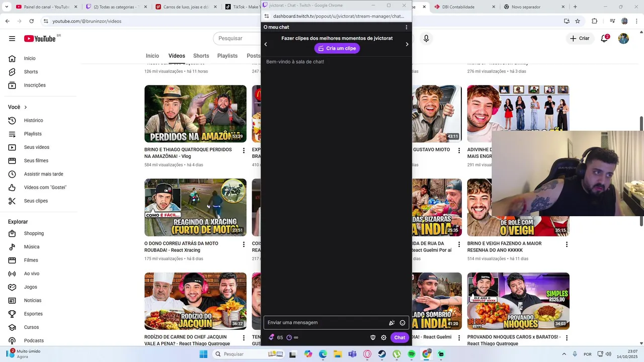The height and width of the screenshot is (362, 644).
Task: Open Podcasts in the Explorar section
Action: [x=34, y=340]
